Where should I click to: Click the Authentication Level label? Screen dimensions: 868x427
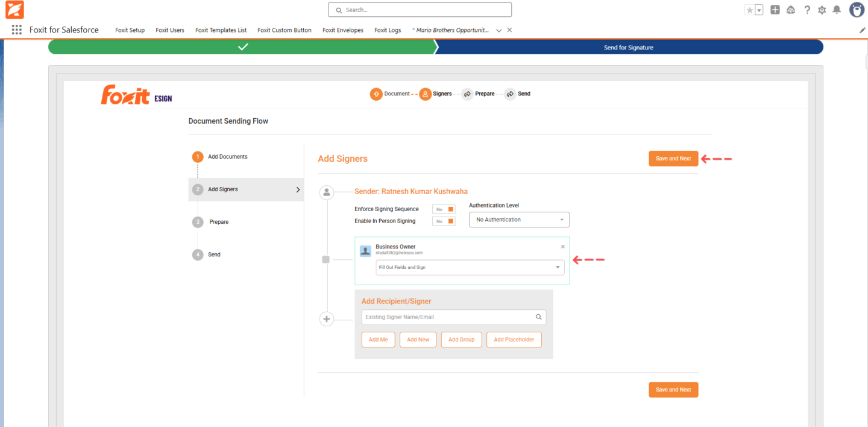(x=494, y=206)
